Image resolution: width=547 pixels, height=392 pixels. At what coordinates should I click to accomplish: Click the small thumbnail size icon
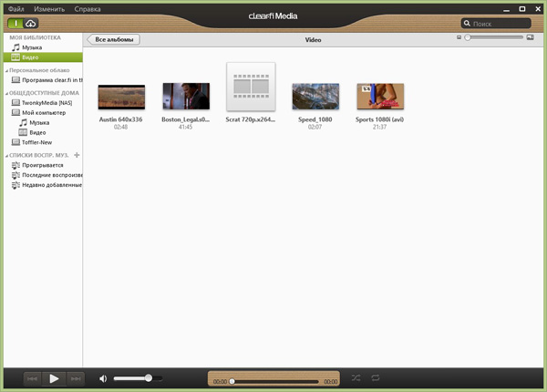(459, 37)
